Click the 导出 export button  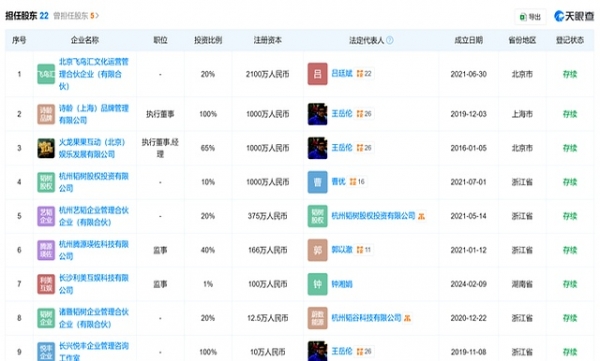point(530,17)
